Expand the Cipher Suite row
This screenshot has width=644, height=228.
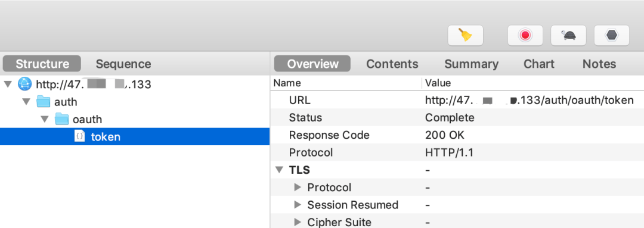[298, 222]
